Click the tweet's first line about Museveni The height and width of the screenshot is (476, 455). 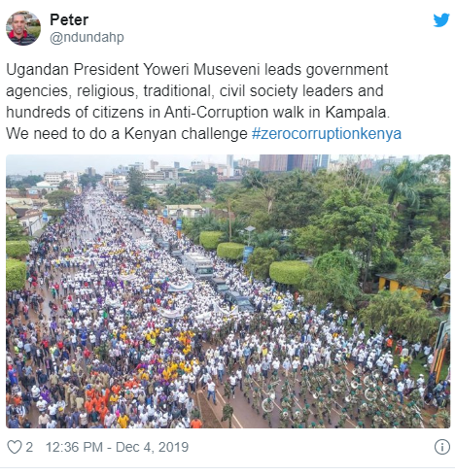click(x=197, y=70)
